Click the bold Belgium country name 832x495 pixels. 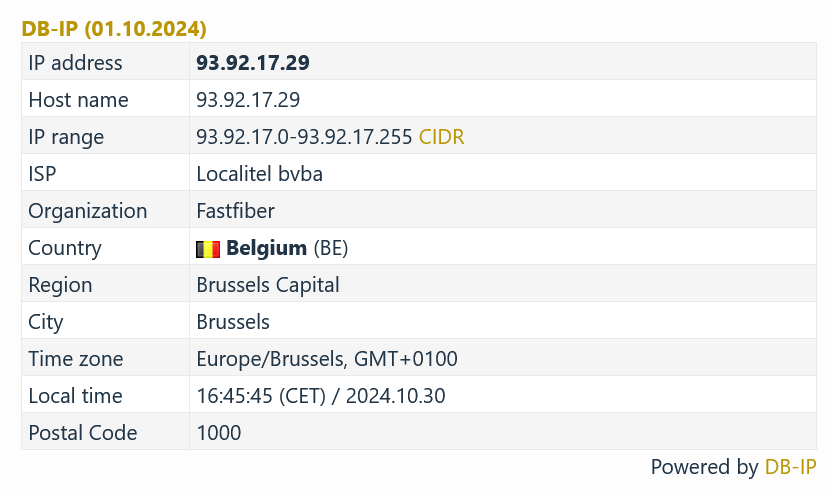coord(266,248)
